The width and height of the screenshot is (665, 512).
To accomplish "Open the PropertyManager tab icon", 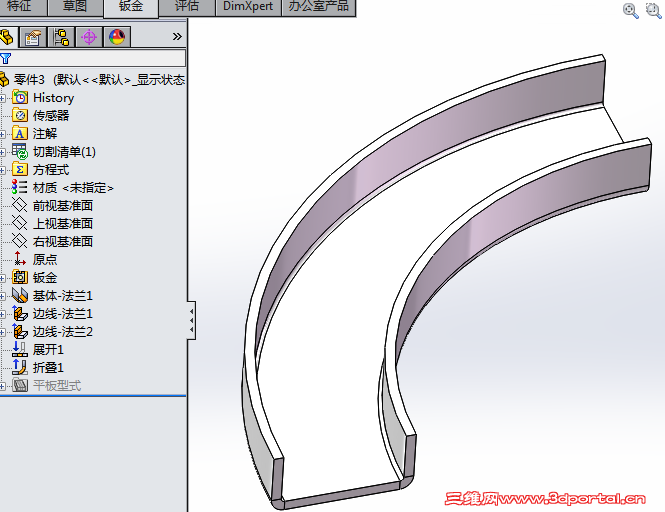I will [33, 37].
